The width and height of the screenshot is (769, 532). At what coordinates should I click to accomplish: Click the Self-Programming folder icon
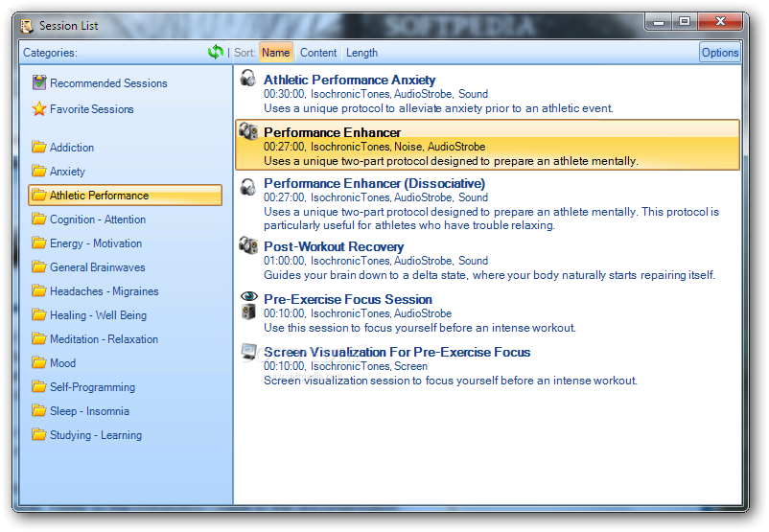38,387
